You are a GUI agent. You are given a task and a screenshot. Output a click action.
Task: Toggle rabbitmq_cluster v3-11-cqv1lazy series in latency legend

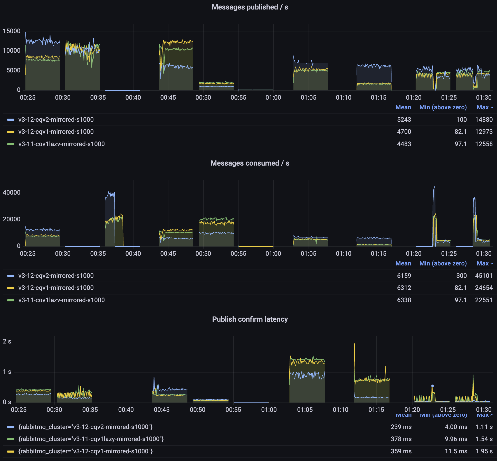[91, 439]
